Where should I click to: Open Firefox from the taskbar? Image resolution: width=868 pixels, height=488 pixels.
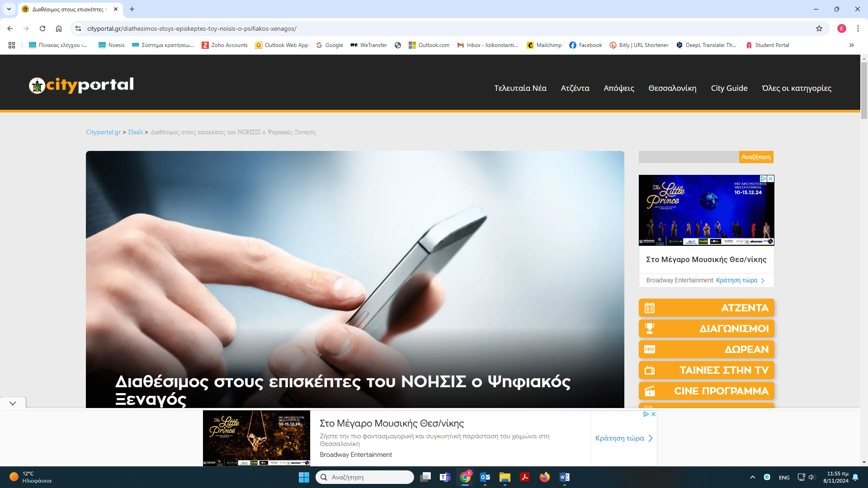(x=544, y=477)
